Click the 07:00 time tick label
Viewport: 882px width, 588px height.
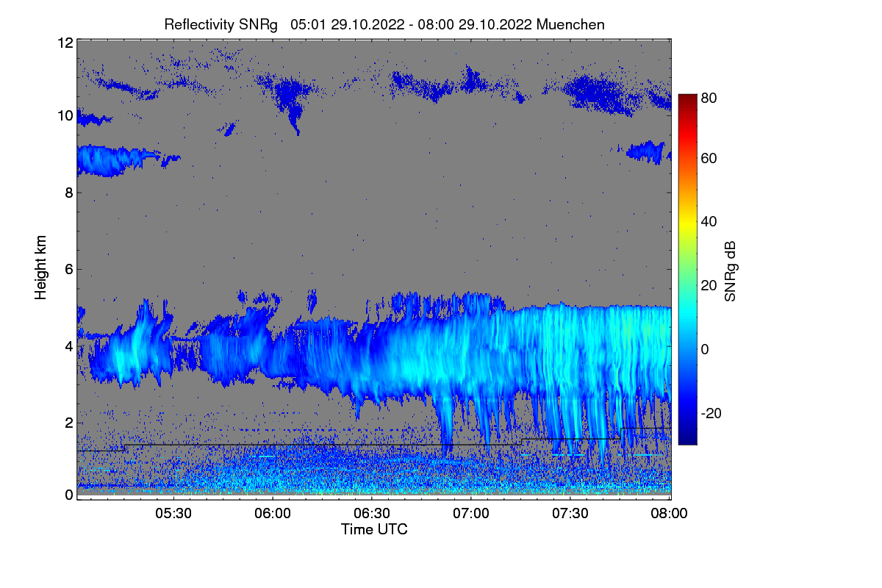pyautogui.click(x=471, y=514)
